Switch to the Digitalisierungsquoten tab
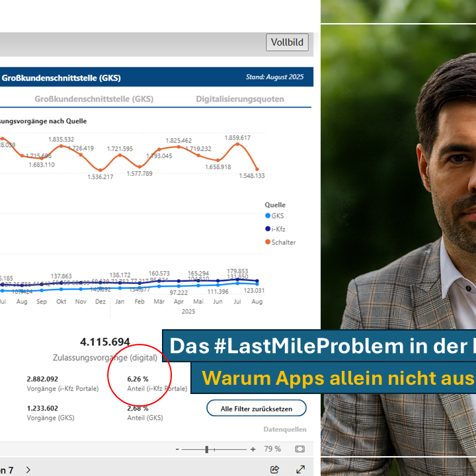The image size is (476, 476). [x=240, y=99]
